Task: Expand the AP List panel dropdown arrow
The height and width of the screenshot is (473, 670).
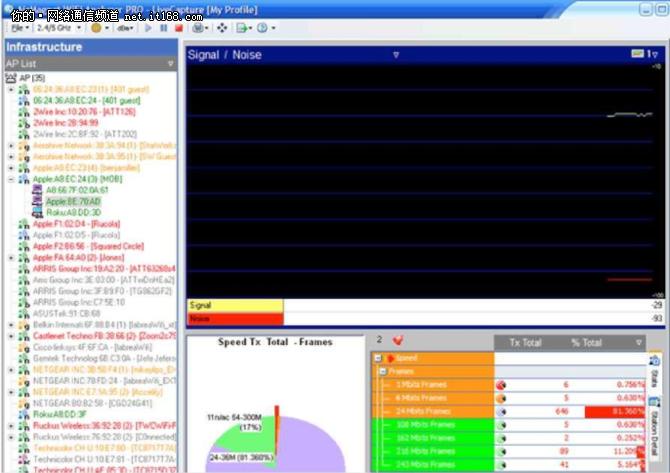Action: point(170,63)
